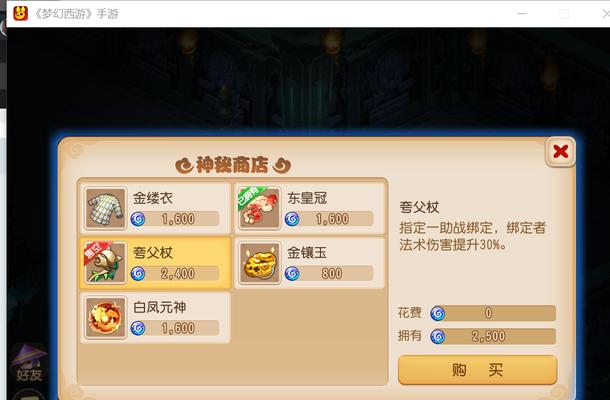Click the 梦幻西游 app logo in title bar
Screen dimensions: 610x400
point(21,14)
